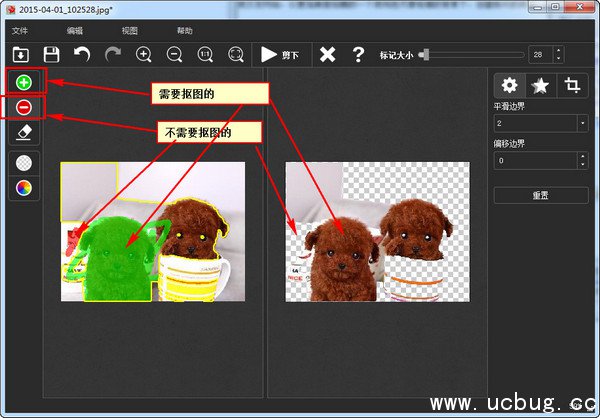Clear all marks with the X icon
This screenshot has width=600, height=418.
327,54
